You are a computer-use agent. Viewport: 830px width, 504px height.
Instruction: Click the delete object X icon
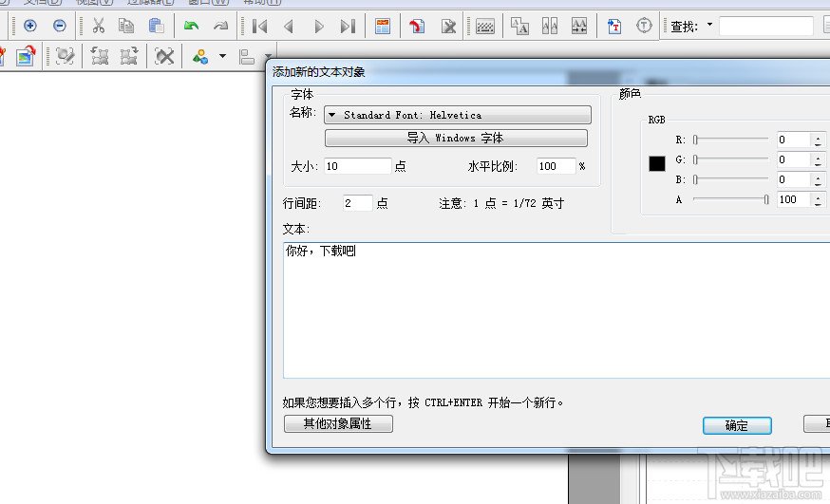(x=164, y=56)
